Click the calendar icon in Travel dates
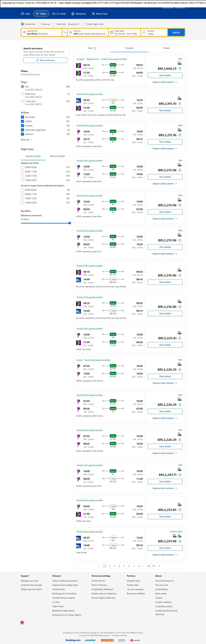 pos(112,32)
